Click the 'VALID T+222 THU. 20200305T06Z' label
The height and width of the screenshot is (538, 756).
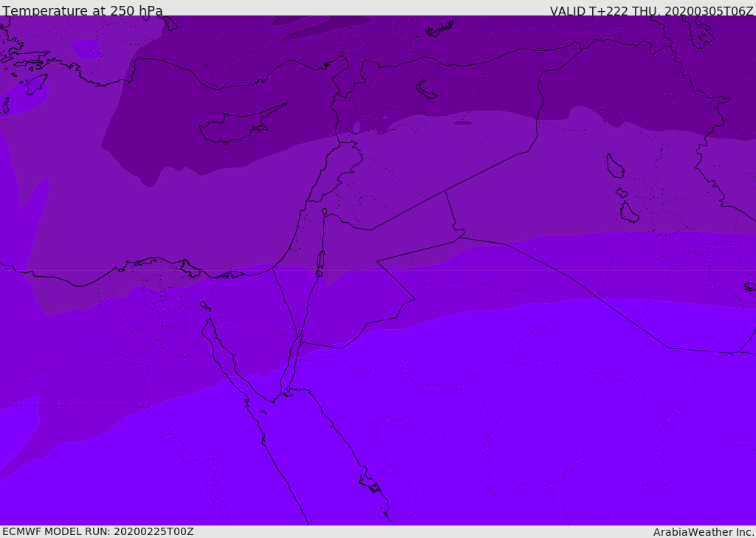651,10
